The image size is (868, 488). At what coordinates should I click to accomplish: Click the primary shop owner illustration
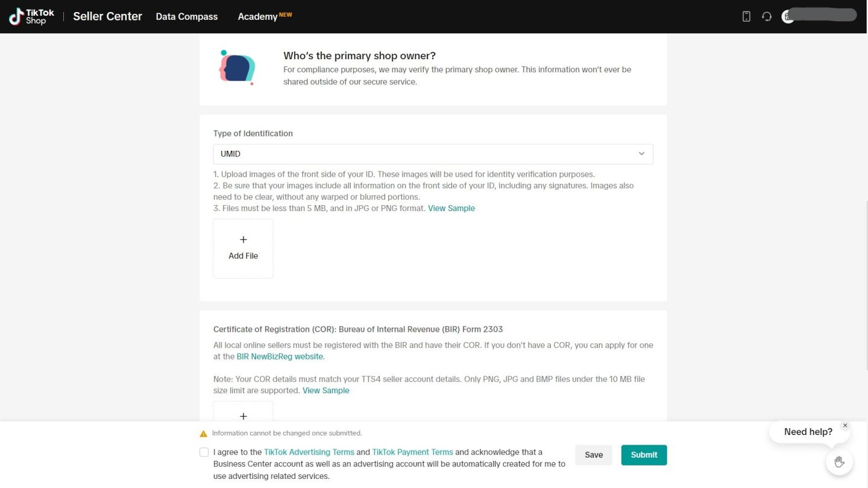pos(237,68)
